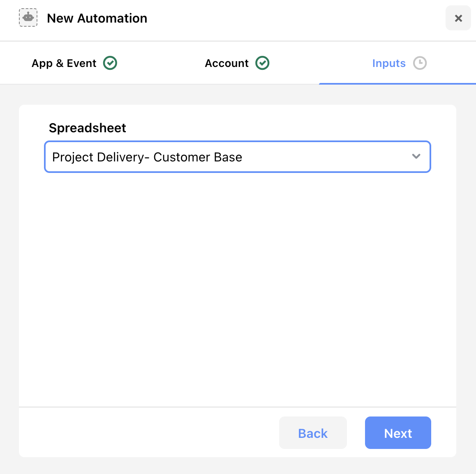This screenshot has width=476, height=474.
Task: Switch to the Account step tab
Action: [237, 63]
